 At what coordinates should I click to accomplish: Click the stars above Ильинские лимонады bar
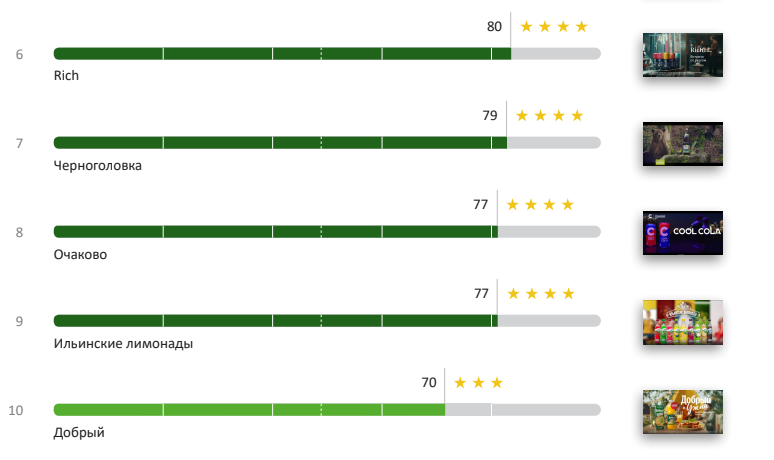click(541, 294)
